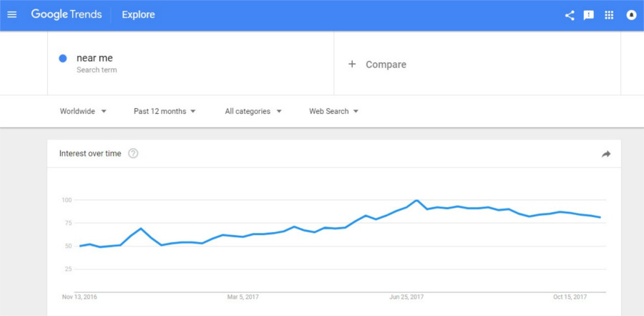The width and height of the screenshot is (644, 316).
Task: Click the share icon in header
Action: pyautogui.click(x=570, y=15)
